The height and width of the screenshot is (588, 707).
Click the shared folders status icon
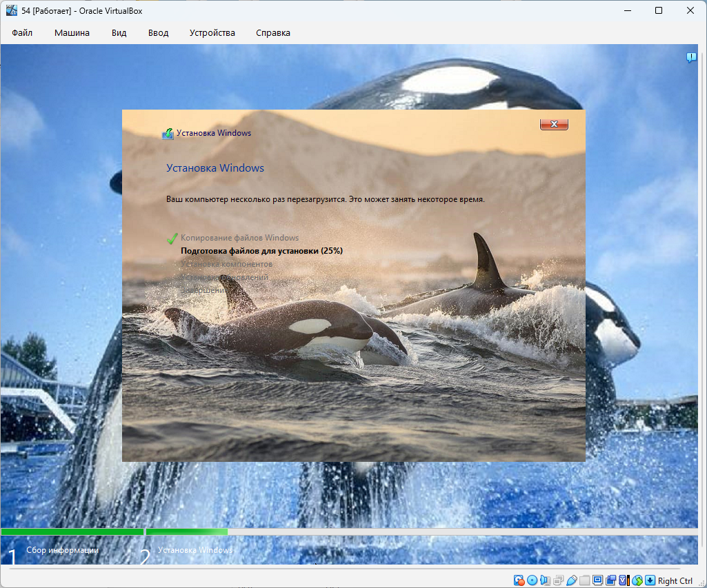click(x=584, y=580)
